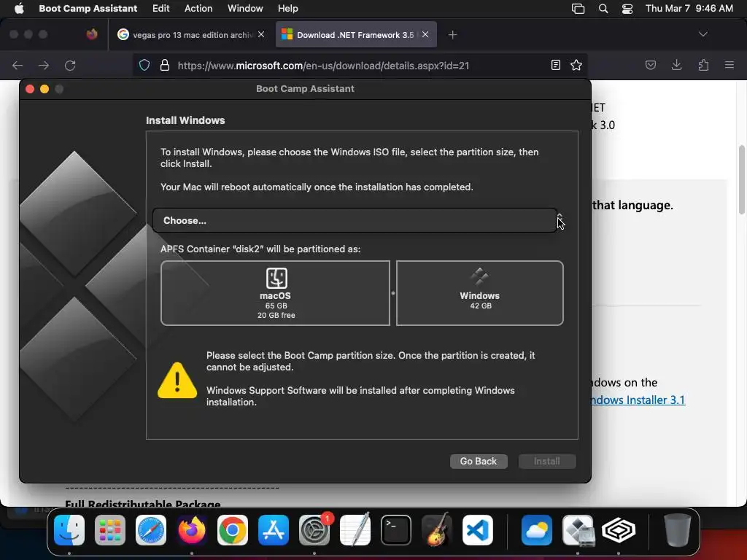Launch Safari from the Dock
747x560 pixels.
point(151,530)
